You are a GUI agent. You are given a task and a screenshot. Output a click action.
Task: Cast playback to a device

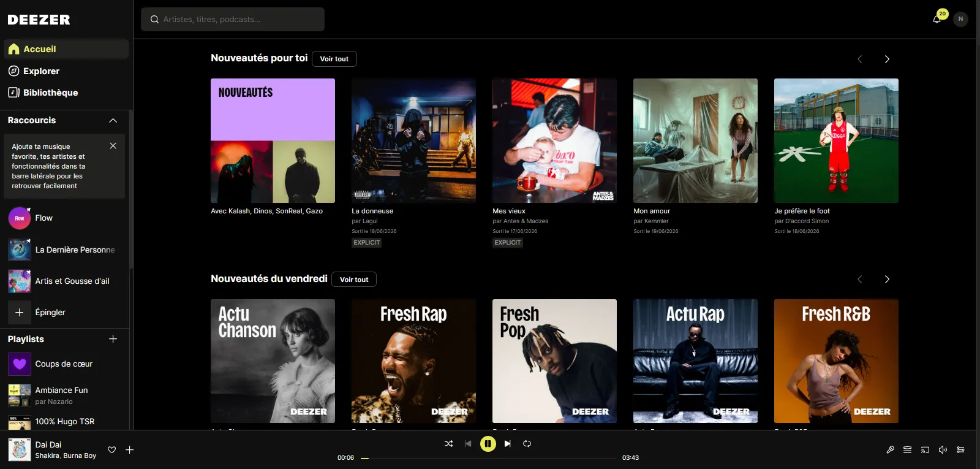point(925,450)
